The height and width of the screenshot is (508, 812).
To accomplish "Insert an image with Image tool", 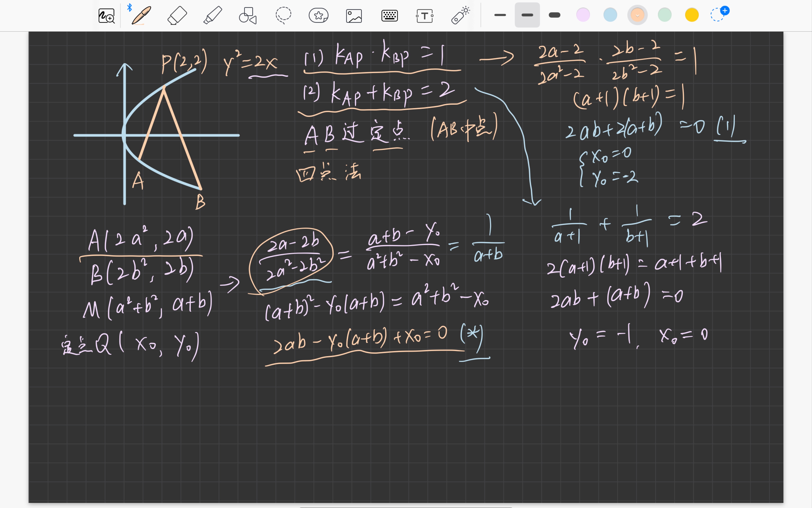I will tap(354, 16).
